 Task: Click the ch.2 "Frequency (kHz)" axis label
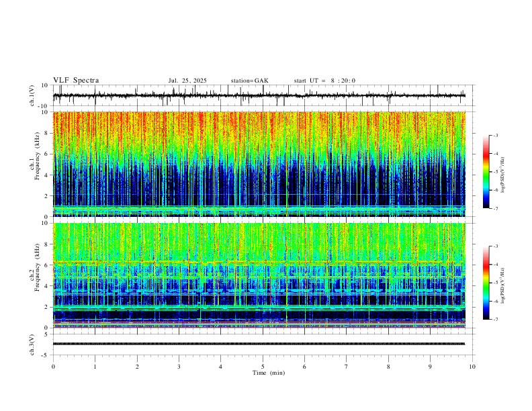[x=38, y=267]
